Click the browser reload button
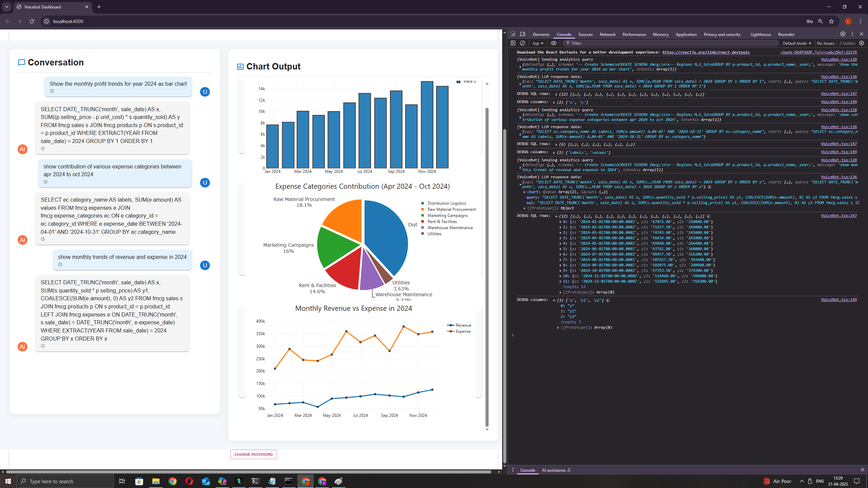868x488 pixels. [32, 21]
